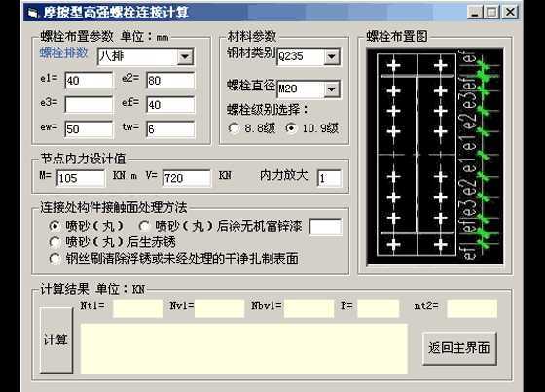The width and height of the screenshot is (545, 392).
Task: Click the Nv1 result field
Action: [219, 308]
